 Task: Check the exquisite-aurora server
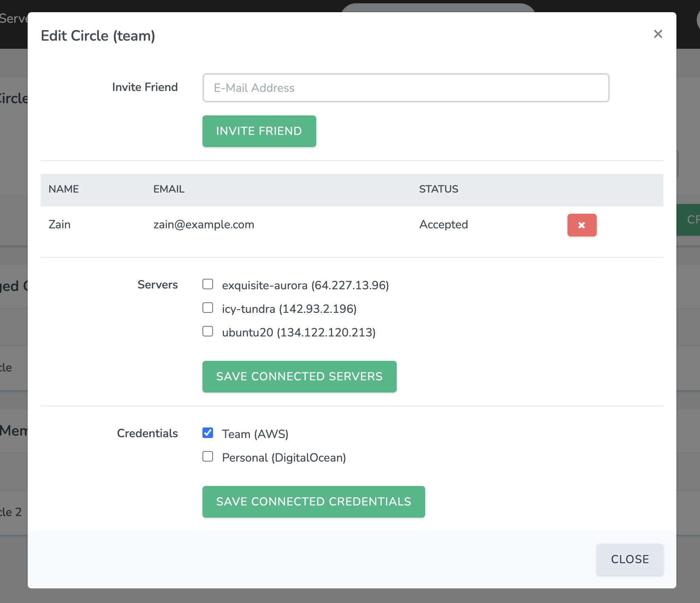207,284
